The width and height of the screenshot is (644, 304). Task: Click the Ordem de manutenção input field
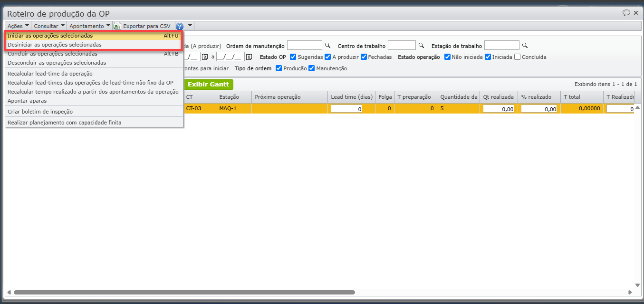(305, 46)
